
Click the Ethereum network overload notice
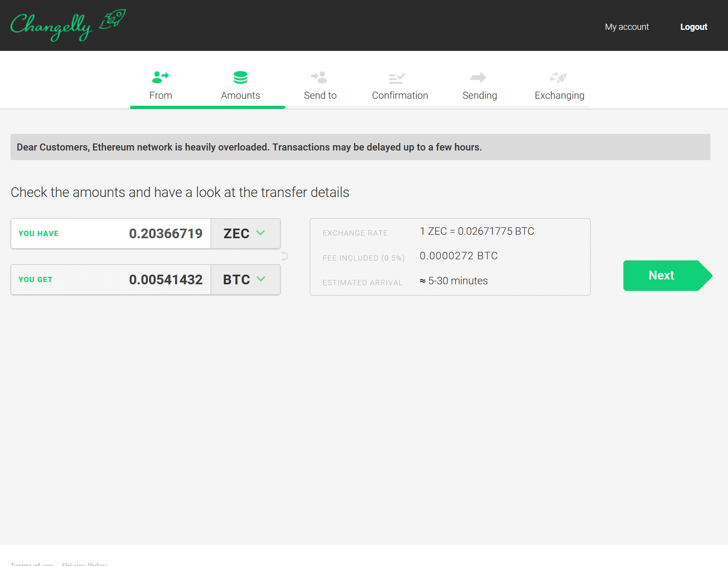pyautogui.click(x=360, y=147)
